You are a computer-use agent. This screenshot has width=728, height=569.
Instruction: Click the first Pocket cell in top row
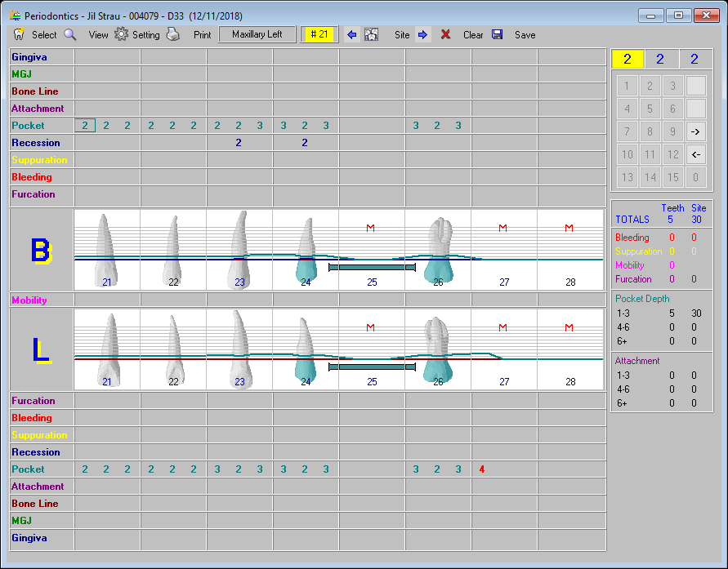pyautogui.click(x=85, y=126)
